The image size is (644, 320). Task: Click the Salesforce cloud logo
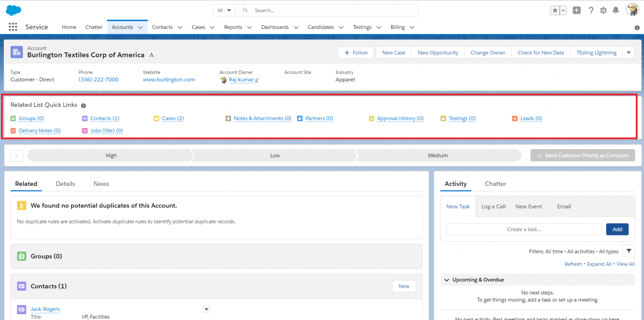pyautogui.click(x=13, y=10)
